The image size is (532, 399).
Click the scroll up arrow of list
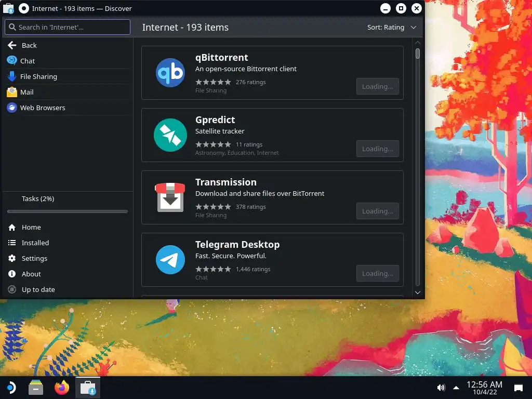pyautogui.click(x=418, y=43)
